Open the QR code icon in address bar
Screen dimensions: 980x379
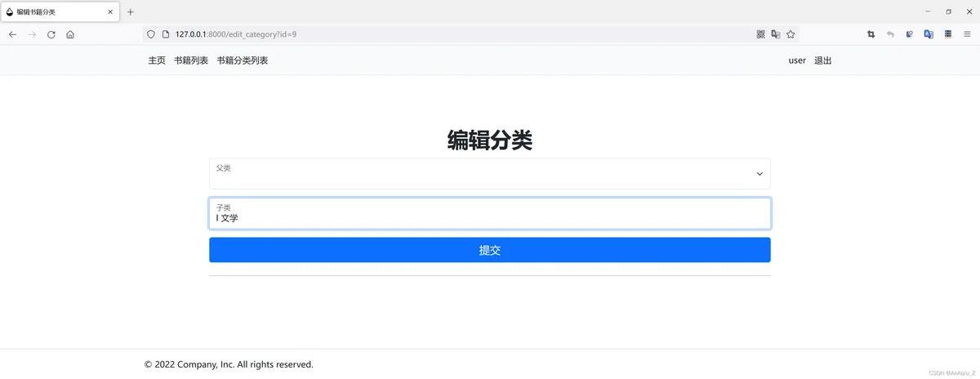761,34
